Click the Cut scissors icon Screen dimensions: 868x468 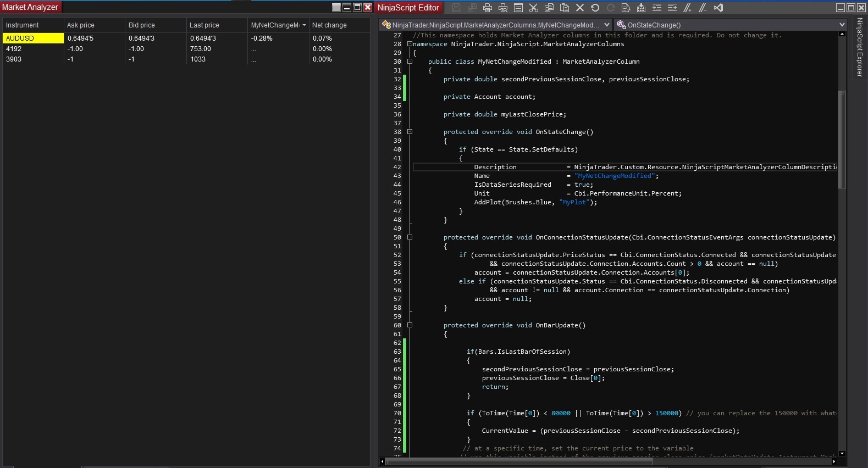pos(533,8)
